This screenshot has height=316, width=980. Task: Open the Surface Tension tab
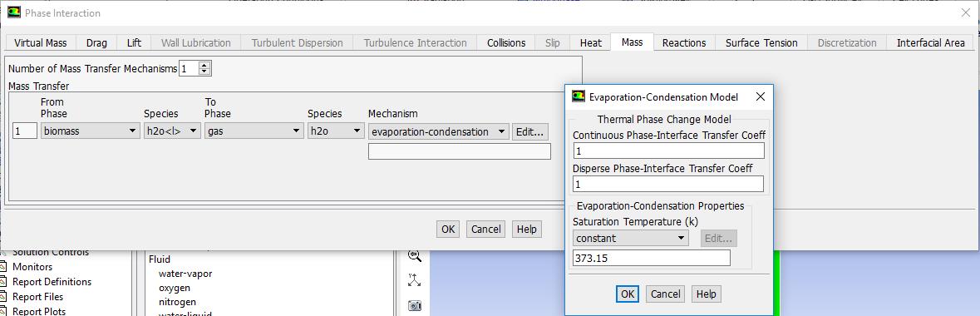[761, 42]
